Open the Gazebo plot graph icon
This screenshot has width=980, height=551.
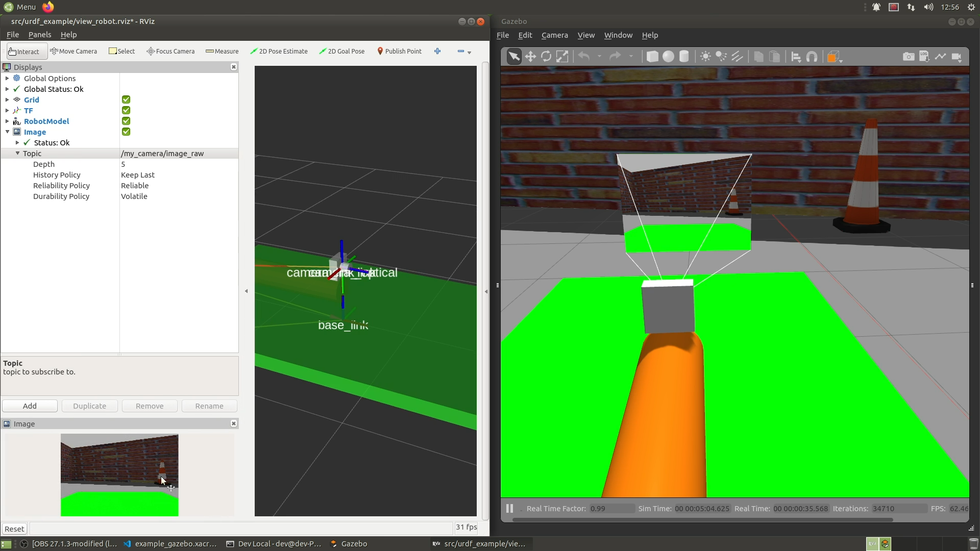click(x=940, y=57)
